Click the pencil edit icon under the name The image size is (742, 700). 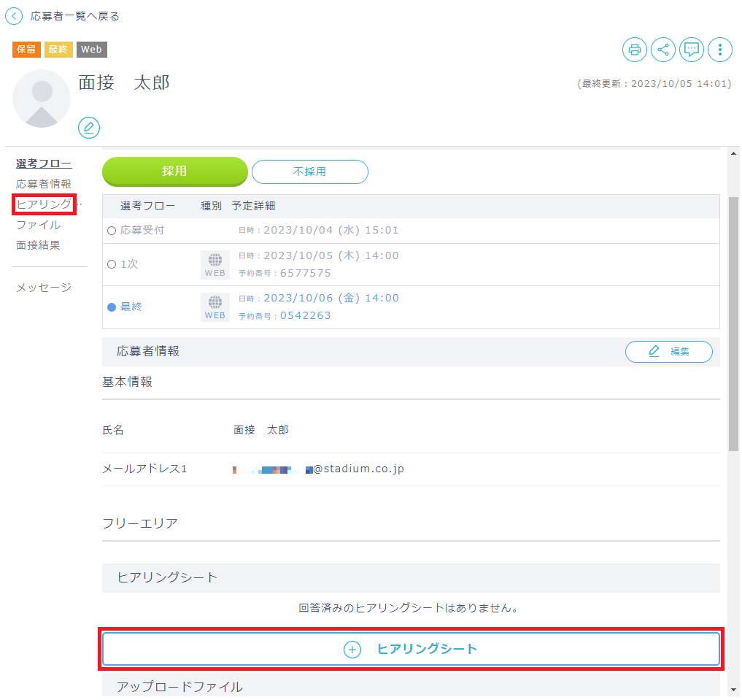(x=89, y=127)
